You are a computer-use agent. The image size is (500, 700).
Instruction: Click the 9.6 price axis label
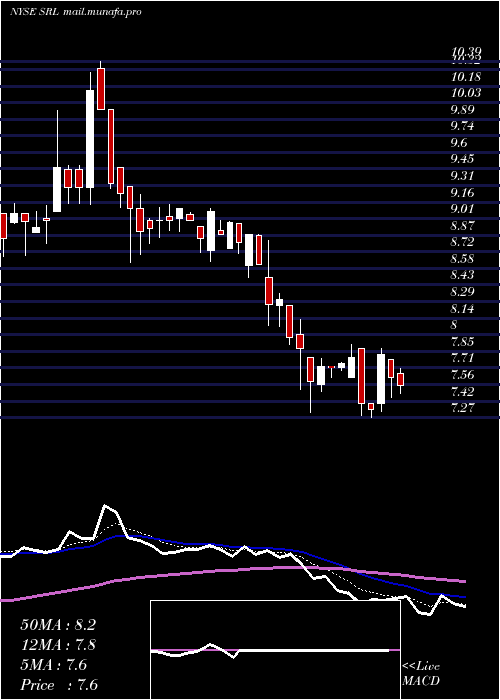[459, 143]
